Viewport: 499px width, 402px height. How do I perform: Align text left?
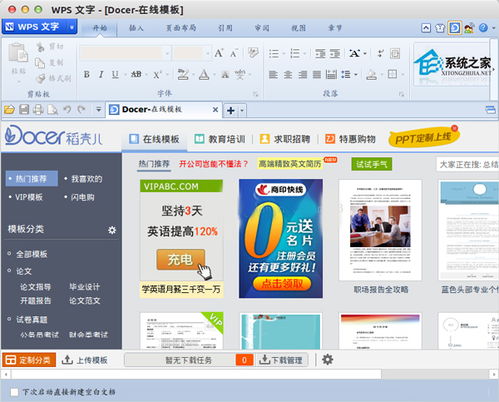point(273,74)
